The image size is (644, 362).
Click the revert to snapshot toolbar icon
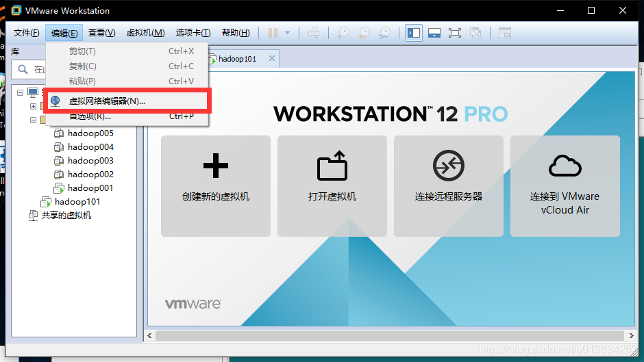(364, 33)
